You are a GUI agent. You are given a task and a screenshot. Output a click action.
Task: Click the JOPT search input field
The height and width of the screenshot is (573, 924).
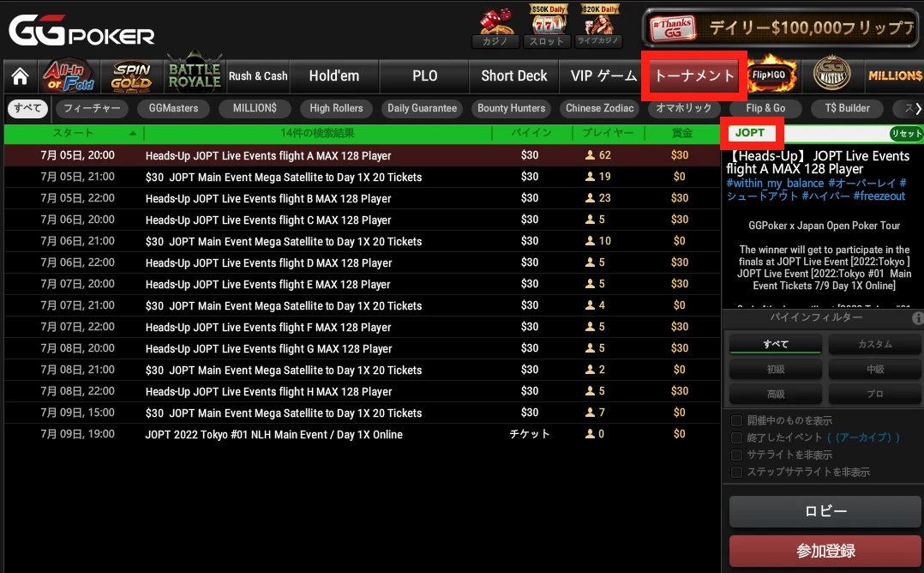tap(807, 133)
